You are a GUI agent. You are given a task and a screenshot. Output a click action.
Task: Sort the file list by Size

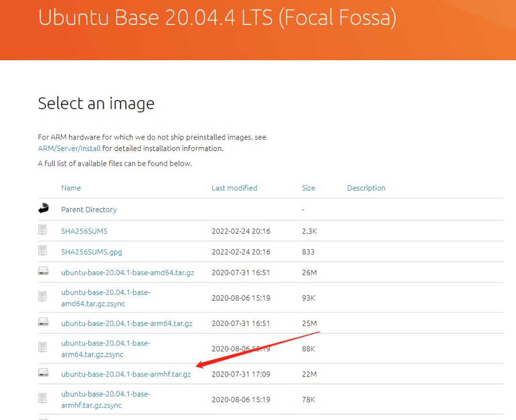pos(308,188)
